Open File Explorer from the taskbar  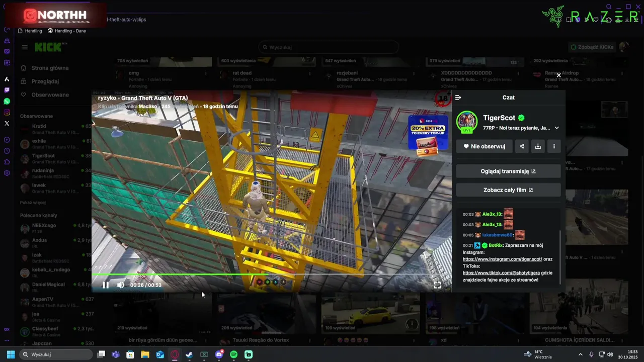(145, 354)
